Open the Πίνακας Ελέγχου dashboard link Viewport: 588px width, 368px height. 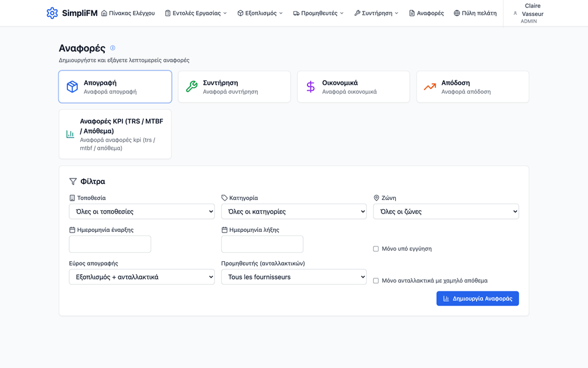(128, 13)
